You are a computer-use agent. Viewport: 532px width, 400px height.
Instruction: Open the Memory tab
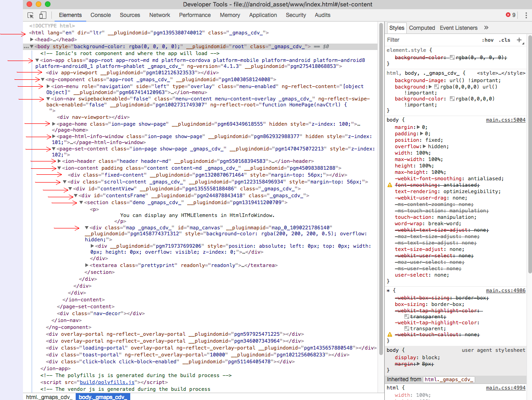point(230,15)
